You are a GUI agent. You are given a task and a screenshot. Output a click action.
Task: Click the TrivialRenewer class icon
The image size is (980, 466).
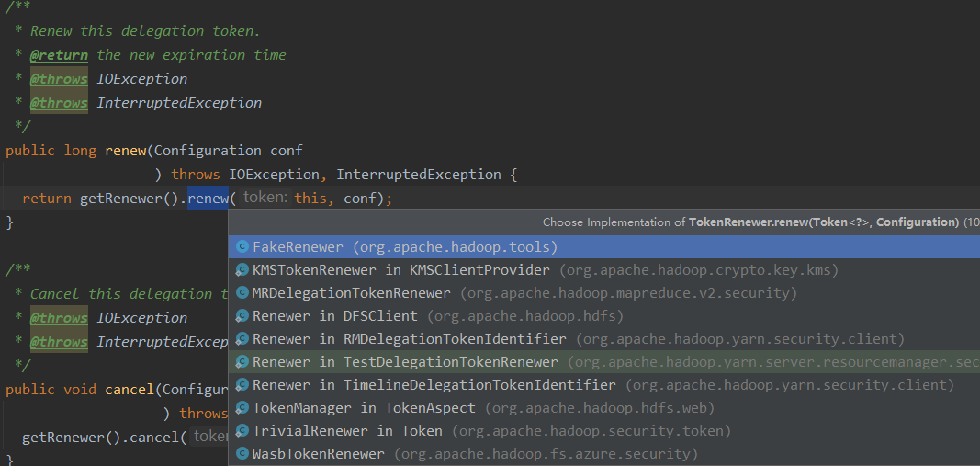click(x=242, y=431)
